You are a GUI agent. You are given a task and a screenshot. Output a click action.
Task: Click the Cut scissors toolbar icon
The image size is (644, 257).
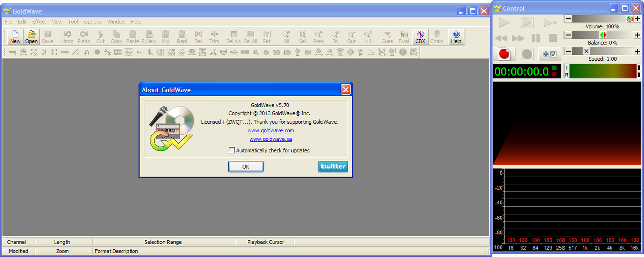click(x=100, y=37)
